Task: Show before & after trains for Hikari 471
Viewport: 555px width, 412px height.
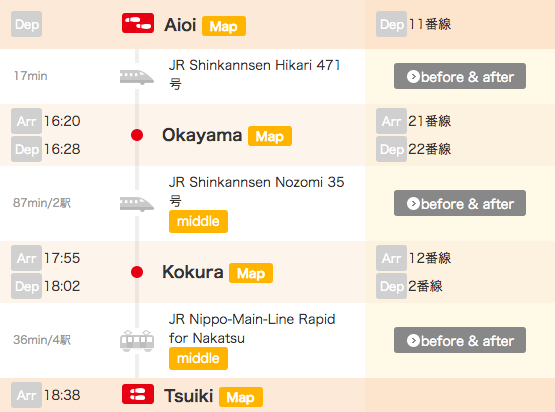Action: click(x=460, y=76)
